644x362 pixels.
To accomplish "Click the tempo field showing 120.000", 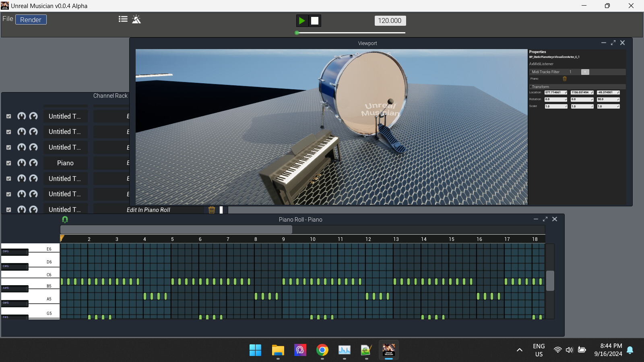I will 390,20.
